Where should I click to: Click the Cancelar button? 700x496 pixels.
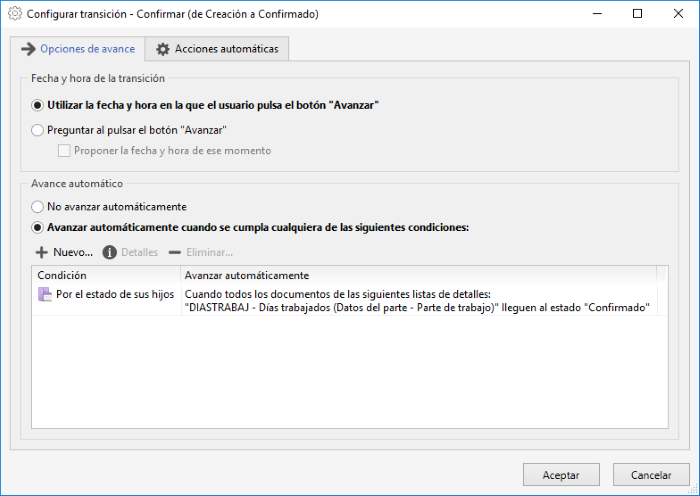click(651, 475)
